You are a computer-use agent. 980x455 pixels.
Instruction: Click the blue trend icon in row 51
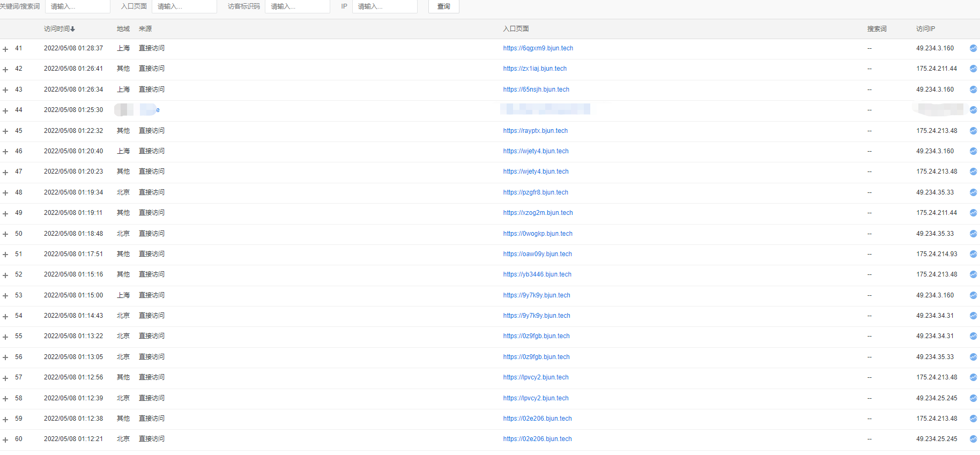click(973, 254)
